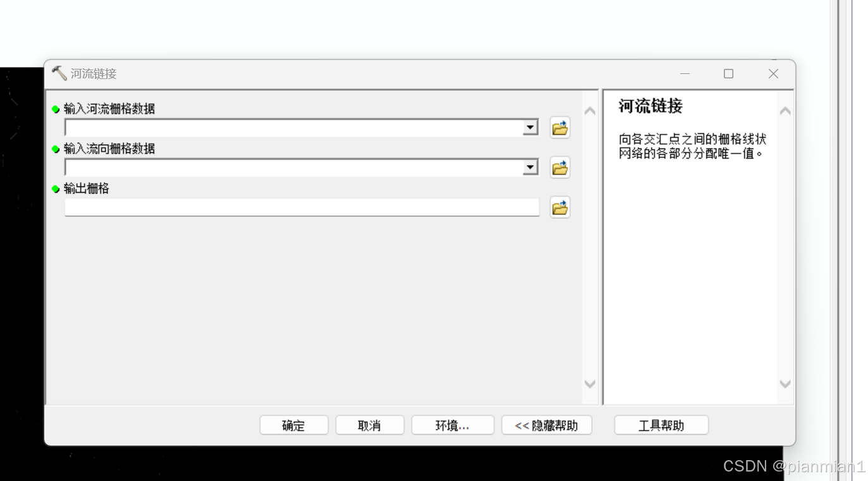Image resolution: width=868 pixels, height=481 pixels.
Task: Open the 输入河流栅格数据 dropdown arrow
Action: pos(531,128)
